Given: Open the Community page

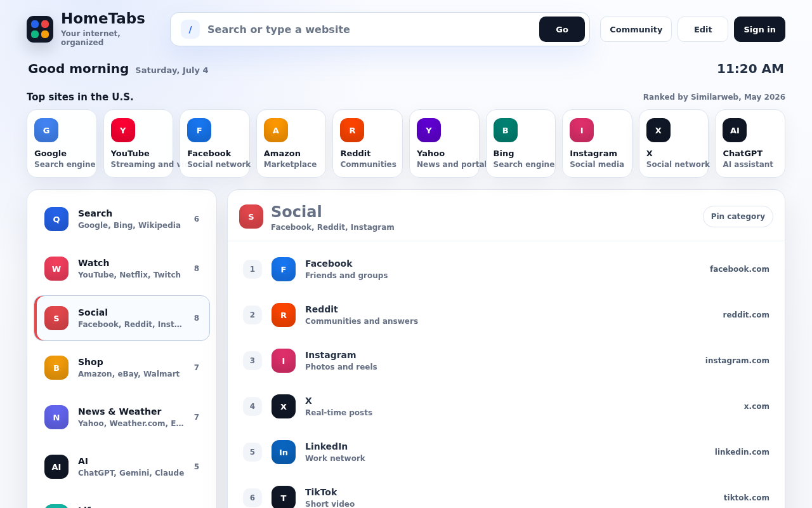Looking at the screenshot, I should point(636,29).
